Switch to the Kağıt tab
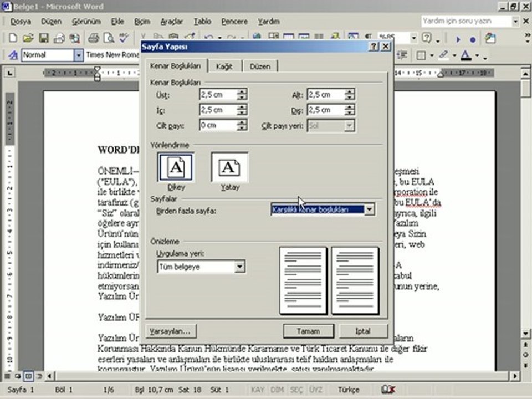532x399 pixels. point(224,66)
